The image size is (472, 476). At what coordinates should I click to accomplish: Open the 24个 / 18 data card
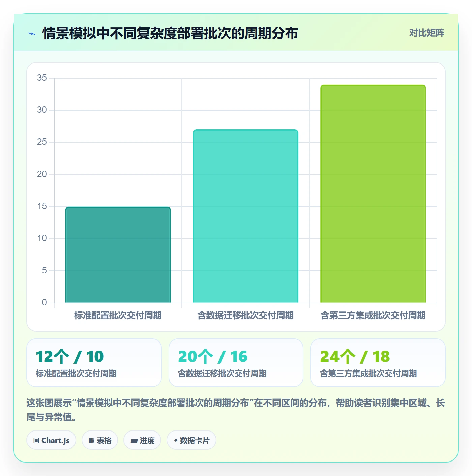378,363
